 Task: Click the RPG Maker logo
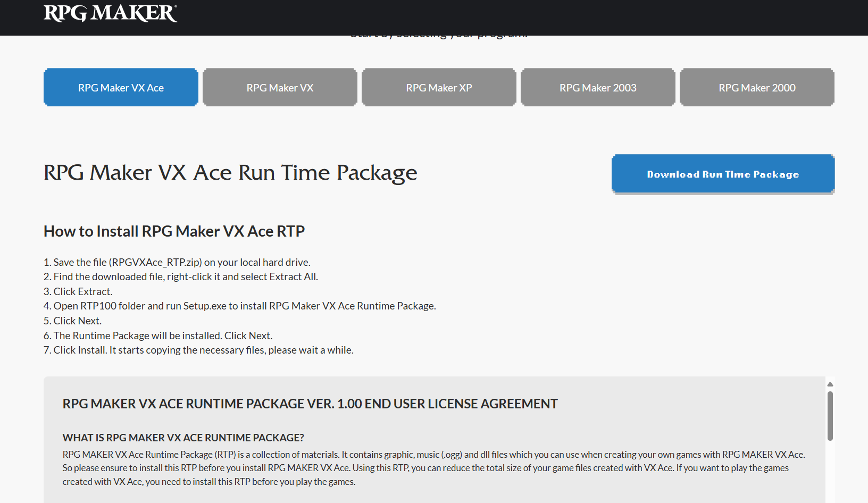pyautogui.click(x=110, y=13)
